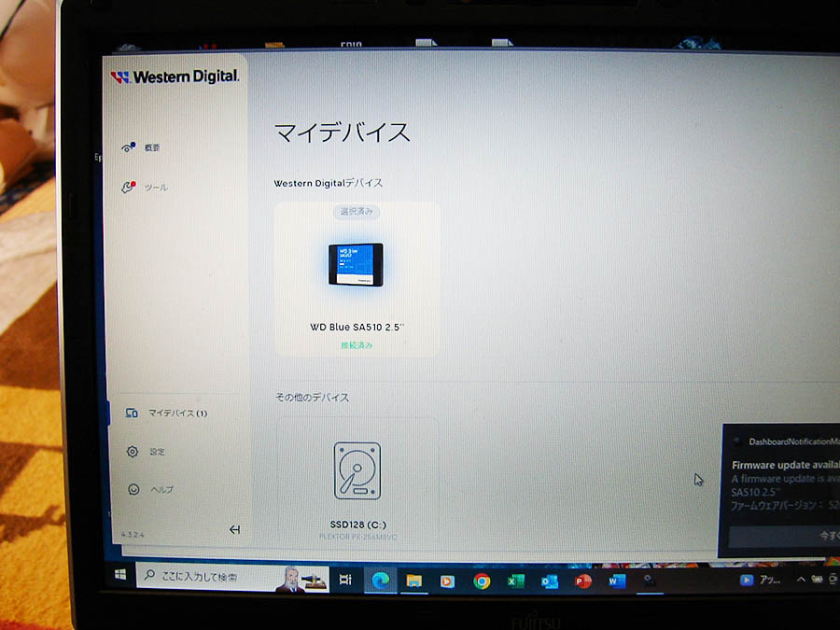This screenshot has height=630, width=840.
Task: Expand hidden system tray icons
Action: (801, 580)
